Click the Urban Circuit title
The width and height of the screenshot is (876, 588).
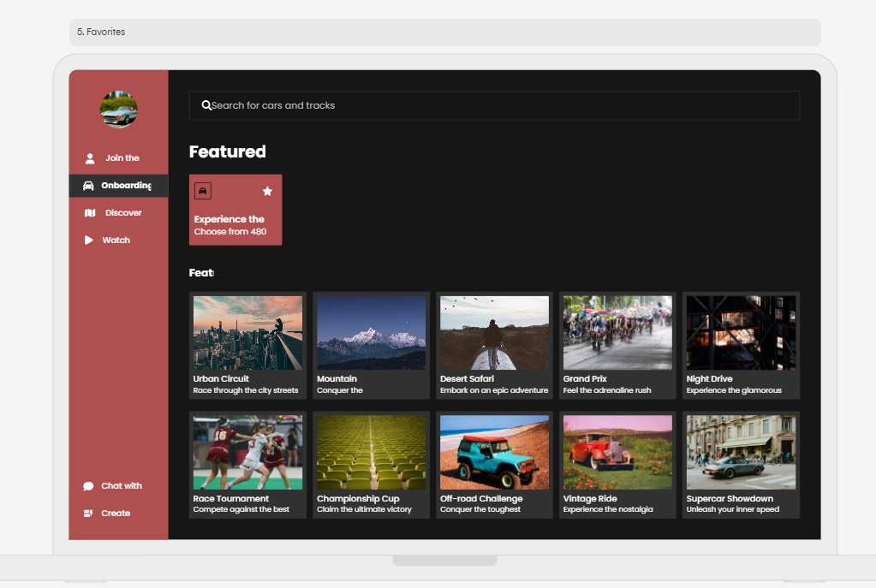click(221, 378)
